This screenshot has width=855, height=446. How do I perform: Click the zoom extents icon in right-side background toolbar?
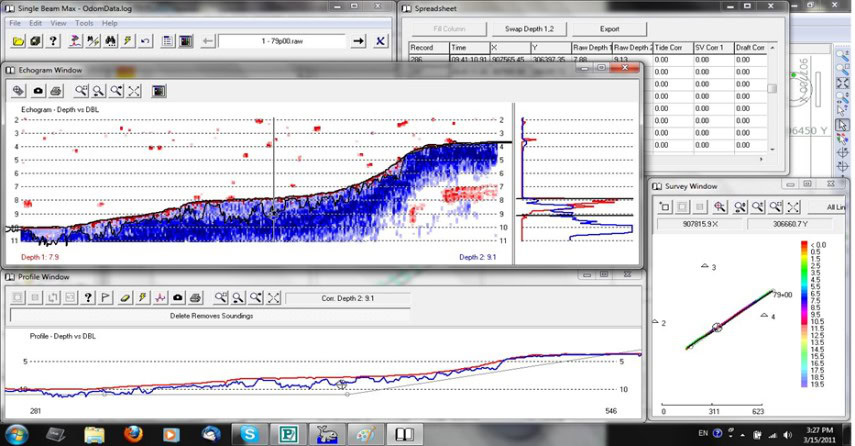point(842,83)
